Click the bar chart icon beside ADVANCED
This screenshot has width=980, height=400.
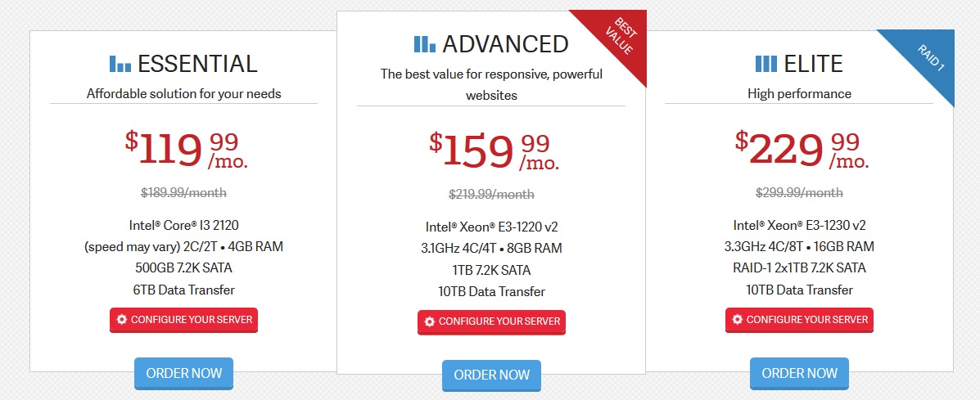pos(425,43)
